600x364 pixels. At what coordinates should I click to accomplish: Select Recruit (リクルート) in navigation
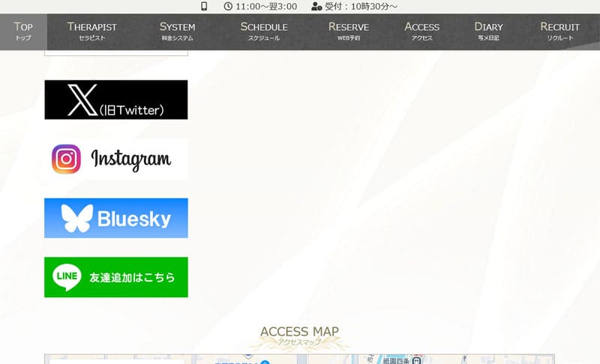[x=559, y=31]
